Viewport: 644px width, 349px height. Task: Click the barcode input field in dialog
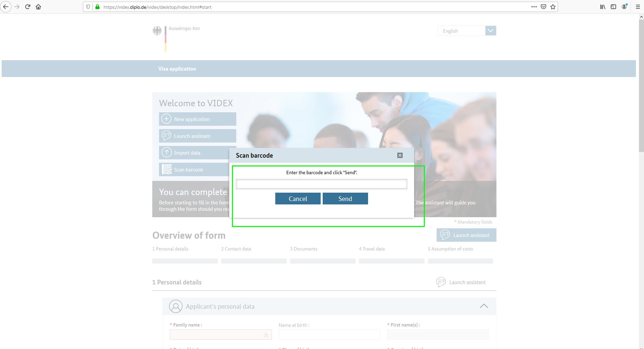(322, 184)
